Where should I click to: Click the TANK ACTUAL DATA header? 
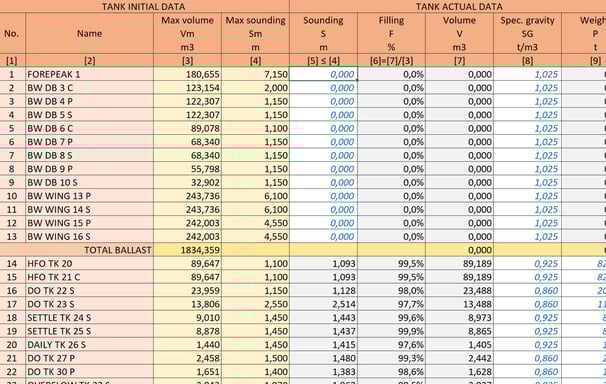click(459, 6)
